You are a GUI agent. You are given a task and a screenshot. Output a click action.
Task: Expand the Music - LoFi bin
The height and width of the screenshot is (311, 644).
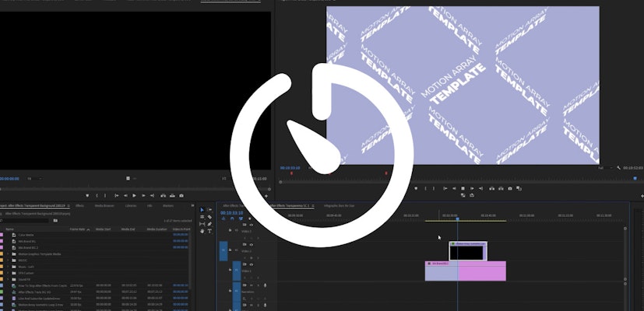tap(8, 267)
